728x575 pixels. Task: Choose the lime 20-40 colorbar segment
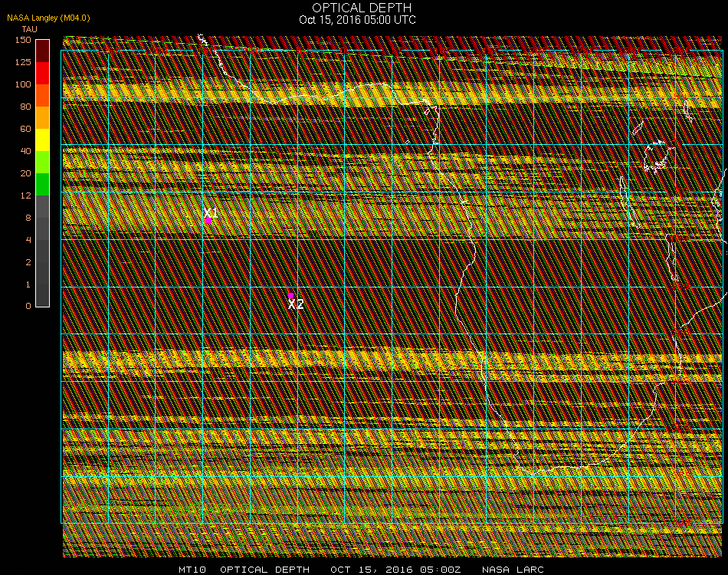[x=42, y=163]
